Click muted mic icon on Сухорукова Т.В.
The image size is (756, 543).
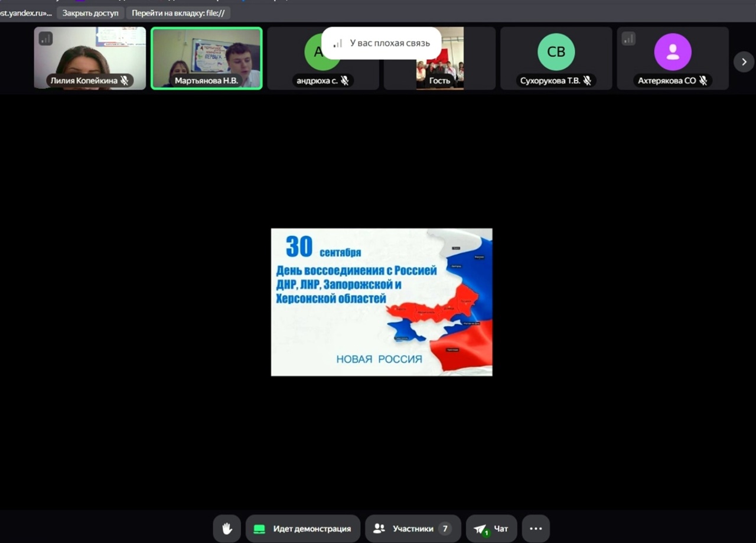(587, 81)
